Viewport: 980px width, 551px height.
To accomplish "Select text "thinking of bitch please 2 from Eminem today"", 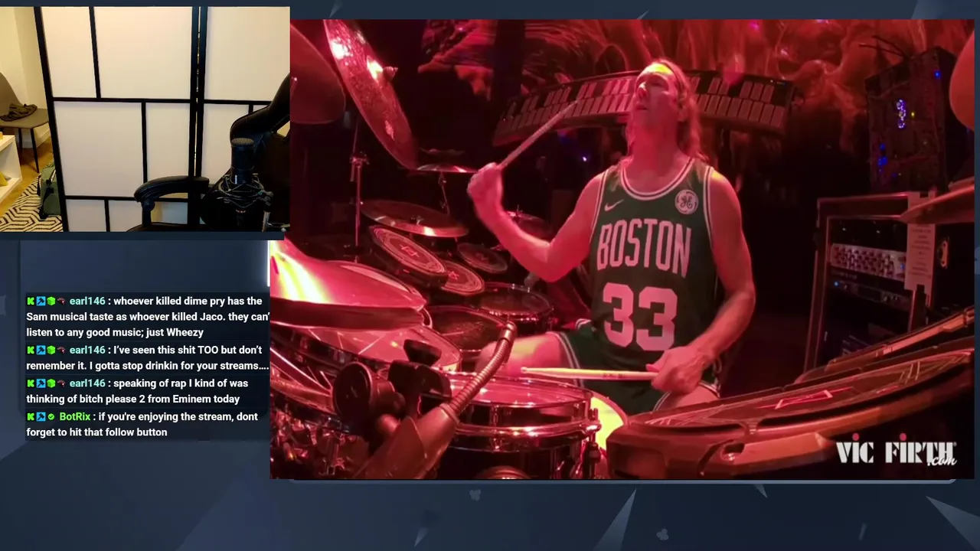I will [133, 399].
